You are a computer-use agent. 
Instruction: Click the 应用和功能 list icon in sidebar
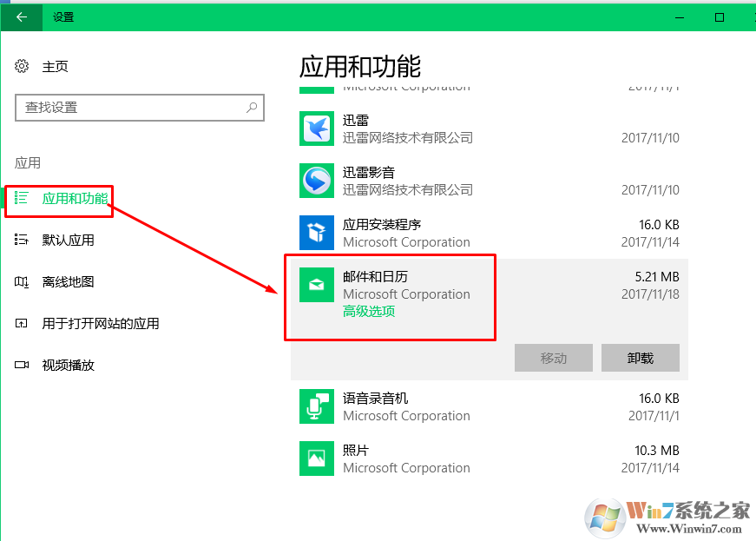pos(21,198)
